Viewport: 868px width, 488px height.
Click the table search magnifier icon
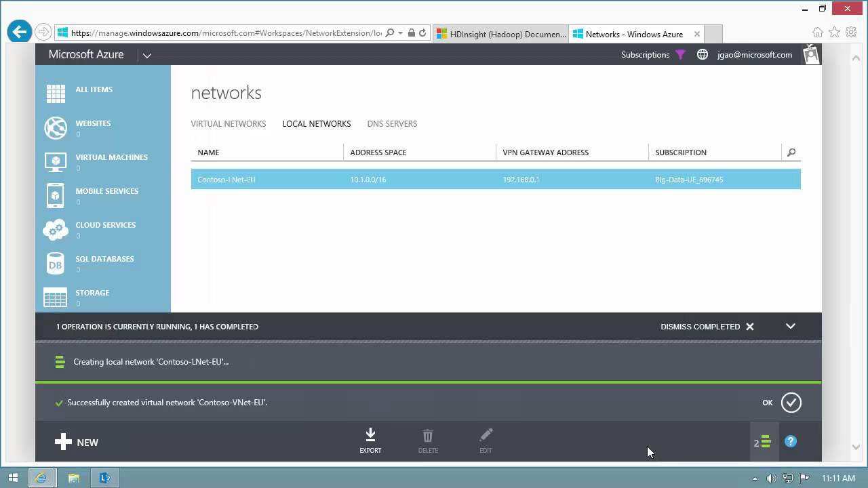coord(791,152)
